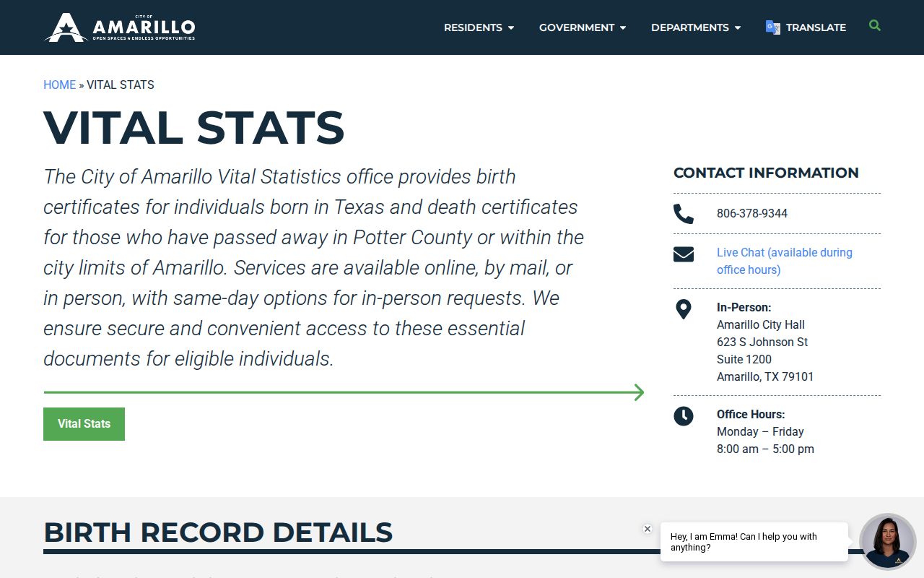Click the 623 S Johnson St address
Image resolution: width=924 pixels, height=578 pixels.
coord(762,342)
